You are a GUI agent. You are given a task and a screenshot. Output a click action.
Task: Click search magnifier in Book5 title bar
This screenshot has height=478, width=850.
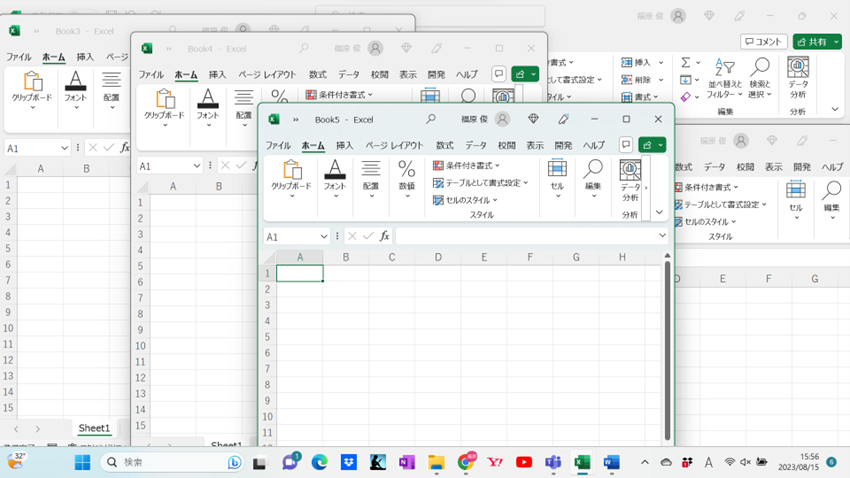click(430, 119)
